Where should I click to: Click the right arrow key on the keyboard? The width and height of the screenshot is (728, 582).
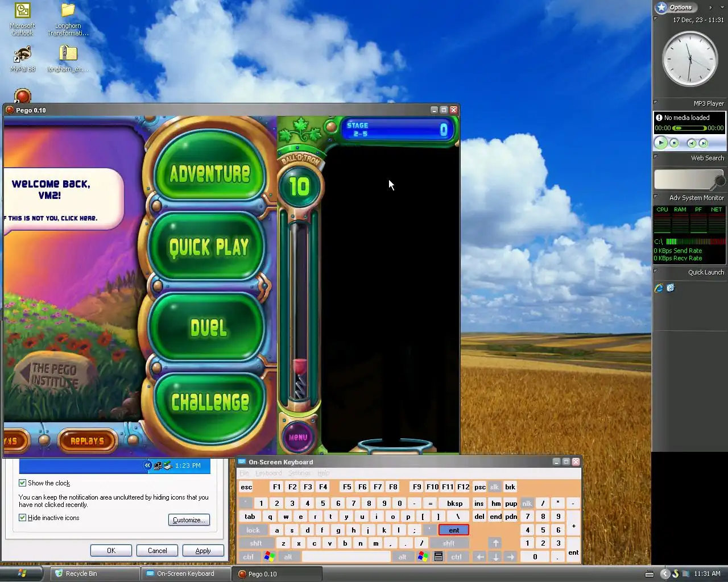[511, 557]
